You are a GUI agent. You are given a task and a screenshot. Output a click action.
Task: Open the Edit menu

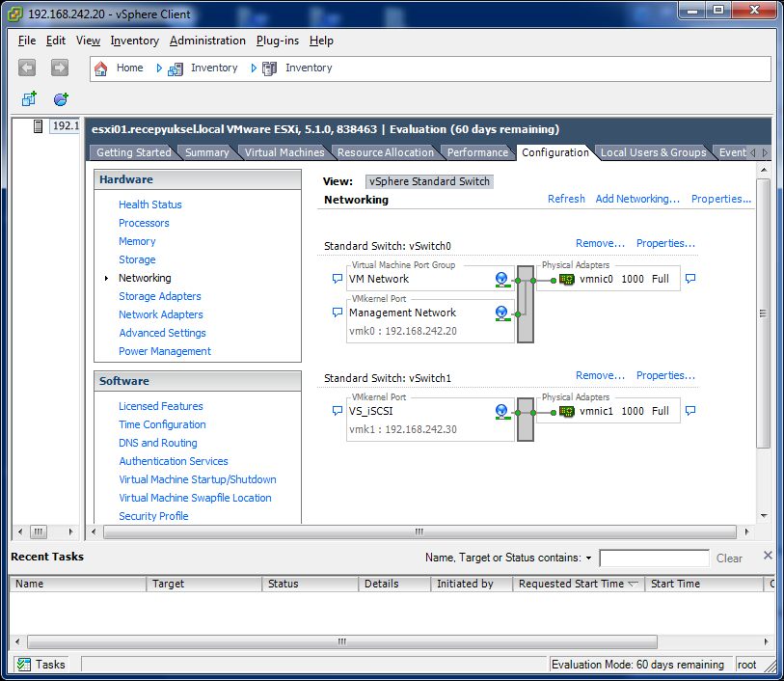tap(56, 41)
